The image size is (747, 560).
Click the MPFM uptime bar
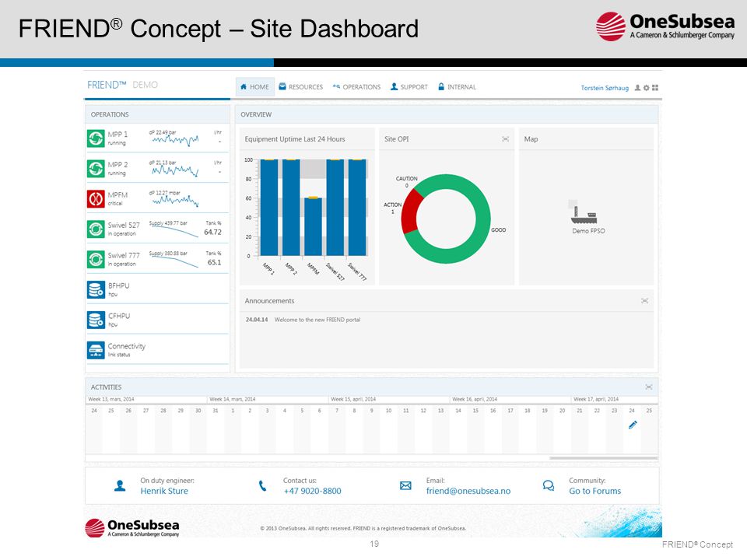[x=313, y=226]
